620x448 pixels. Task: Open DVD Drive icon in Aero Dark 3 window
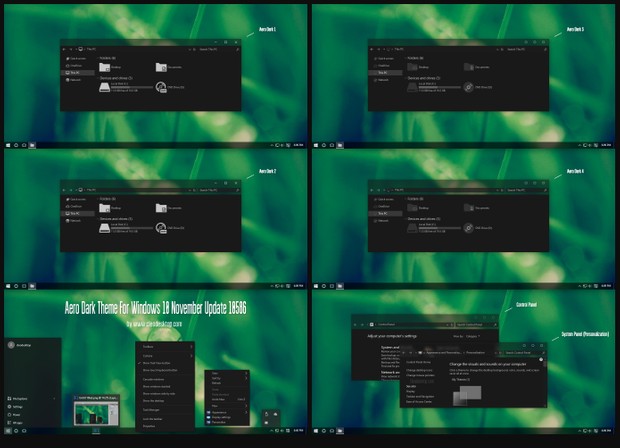click(469, 87)
